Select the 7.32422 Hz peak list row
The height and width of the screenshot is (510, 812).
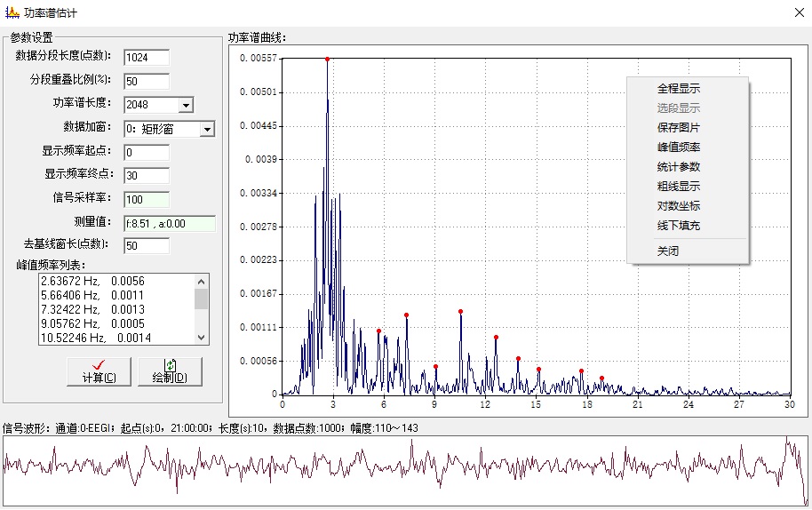click(x=116, y=309)
